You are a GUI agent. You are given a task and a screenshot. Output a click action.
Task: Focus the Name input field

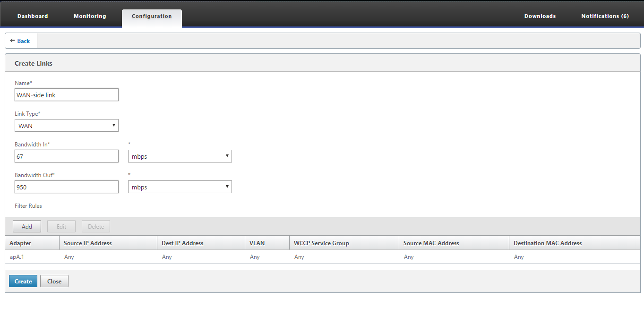point(67,95)
